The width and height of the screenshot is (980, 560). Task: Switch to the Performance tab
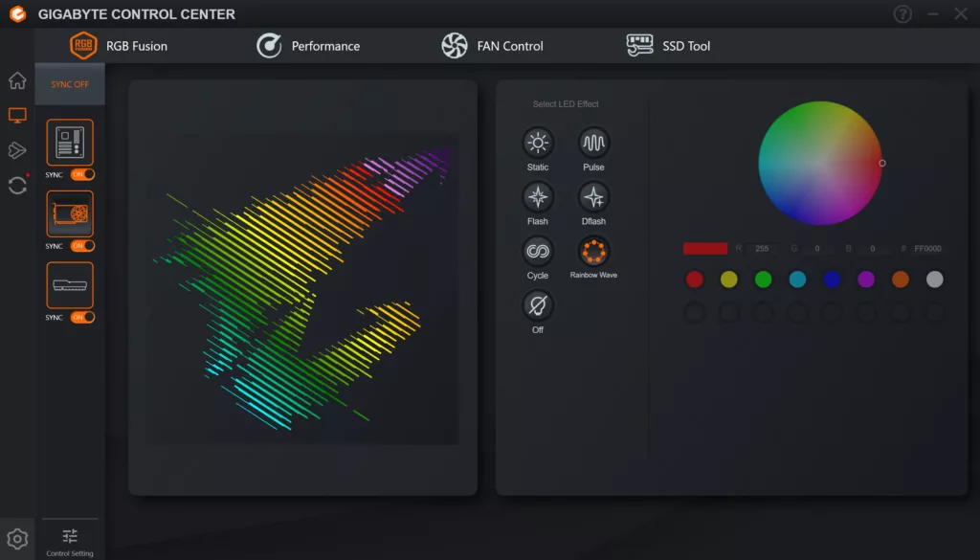click(308, 46)
